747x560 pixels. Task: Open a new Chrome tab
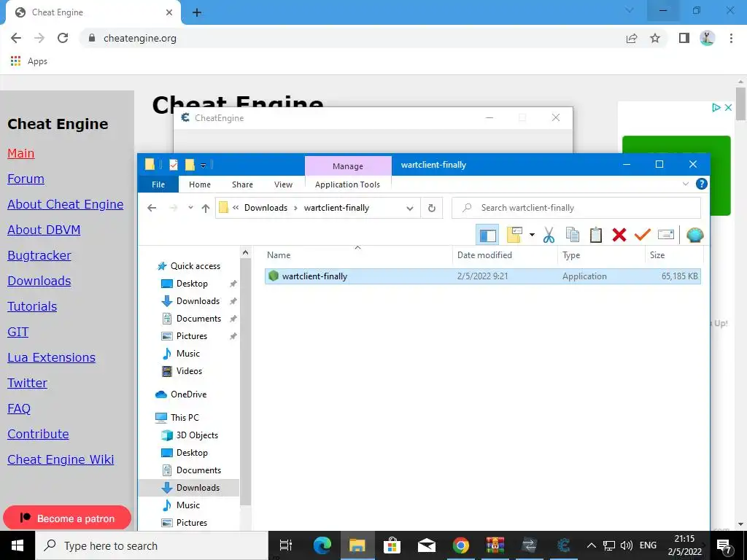tap(197, 13)
